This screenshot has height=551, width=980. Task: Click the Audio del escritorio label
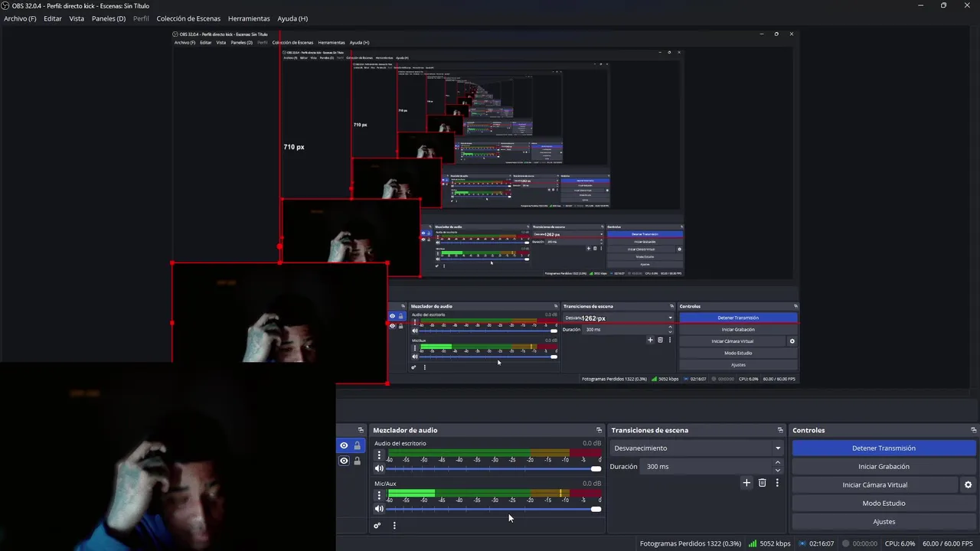tap(400, 443)
